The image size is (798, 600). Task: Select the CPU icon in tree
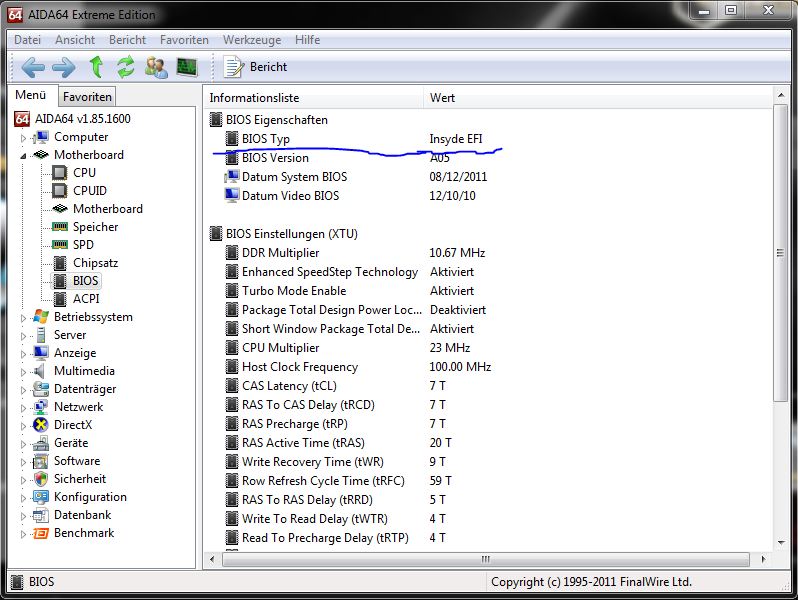[x=60, y=173]
